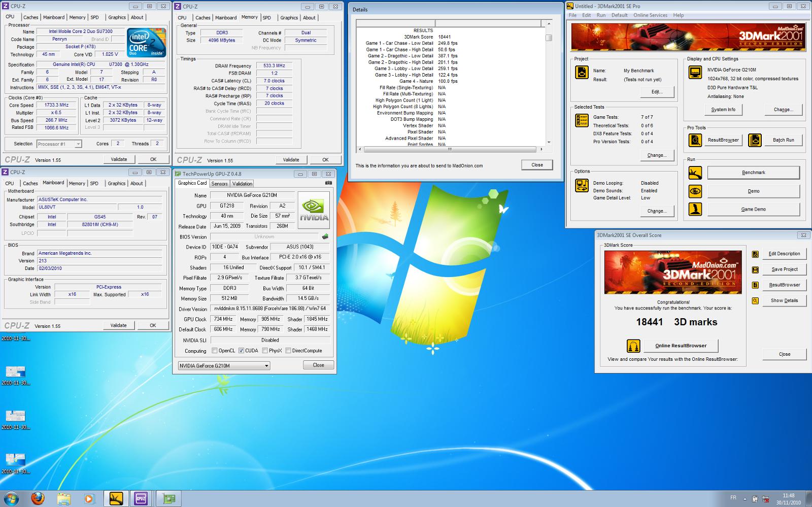Open the Processor #1 selection dropdown
The height and width of the screenshot is (507, 812).
tap(78, 144)
